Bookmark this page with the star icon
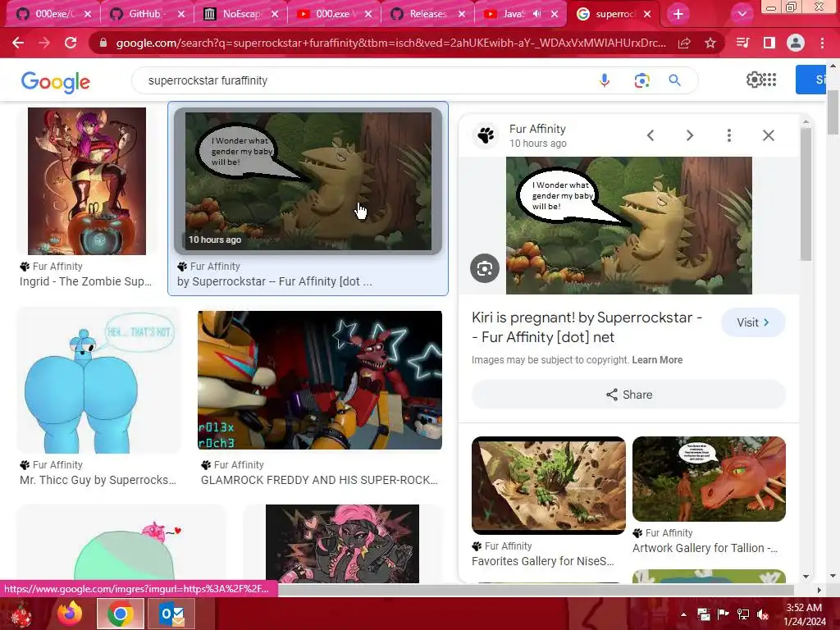This screenshot has width=840, height=630. (x=710, y=43)
